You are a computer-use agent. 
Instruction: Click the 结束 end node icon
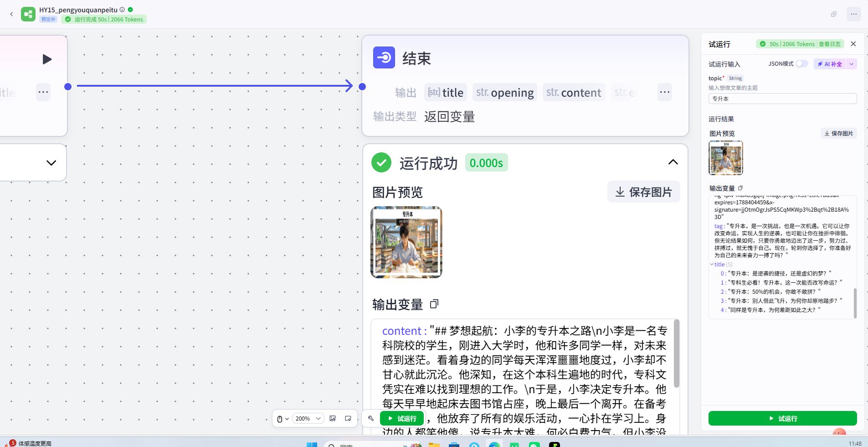[384, 57]
